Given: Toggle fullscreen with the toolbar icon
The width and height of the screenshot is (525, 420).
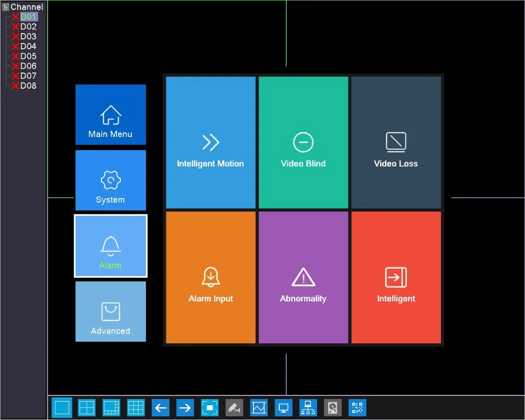Looking at the screenshot, I should point(209,407).
